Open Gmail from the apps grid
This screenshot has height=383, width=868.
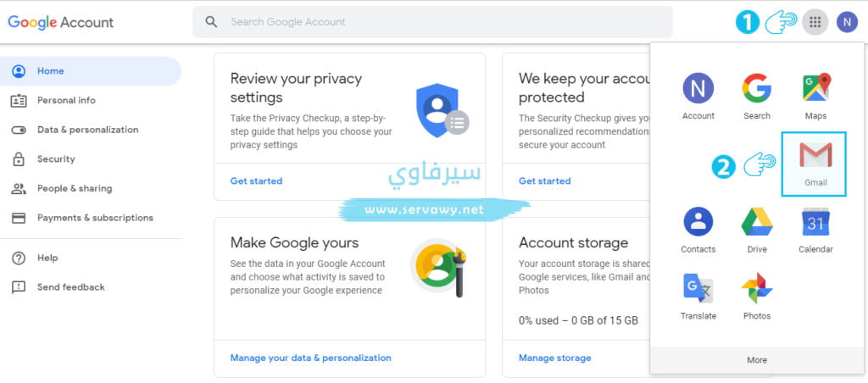[x=815, y=163]
